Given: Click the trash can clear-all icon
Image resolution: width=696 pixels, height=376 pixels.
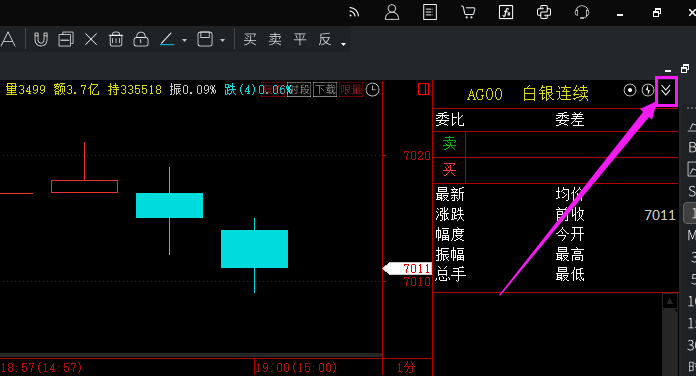Looking at the screenshot, I should click(x=116, y=40).
